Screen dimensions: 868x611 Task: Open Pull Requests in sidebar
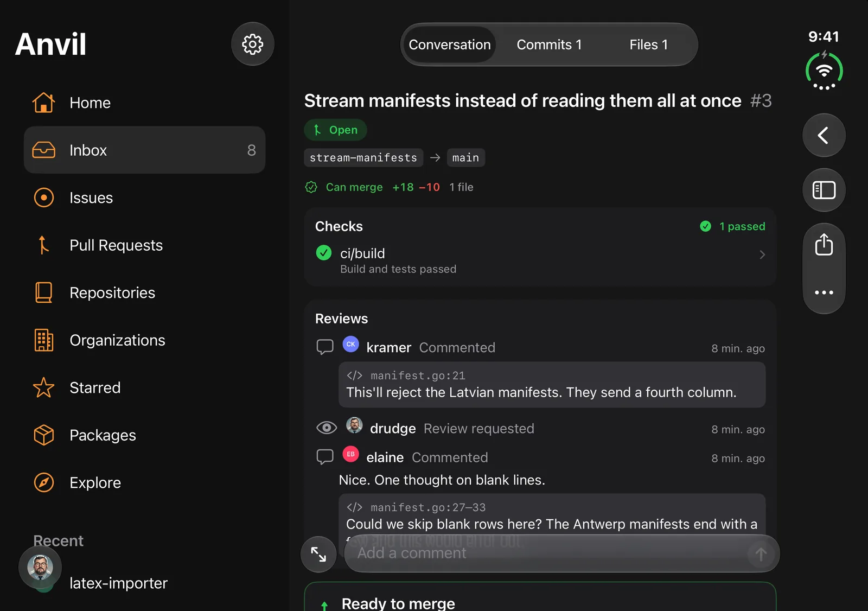[x=144, y=245]
